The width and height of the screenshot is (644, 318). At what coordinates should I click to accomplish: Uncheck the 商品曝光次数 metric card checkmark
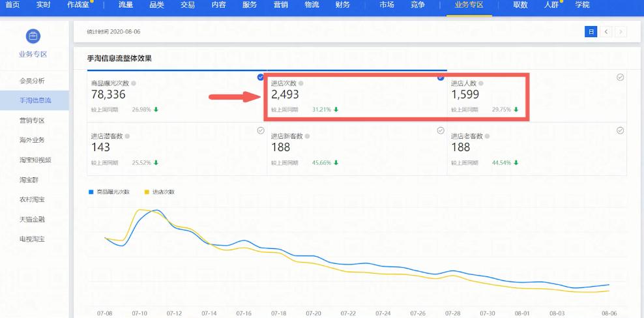260,77
